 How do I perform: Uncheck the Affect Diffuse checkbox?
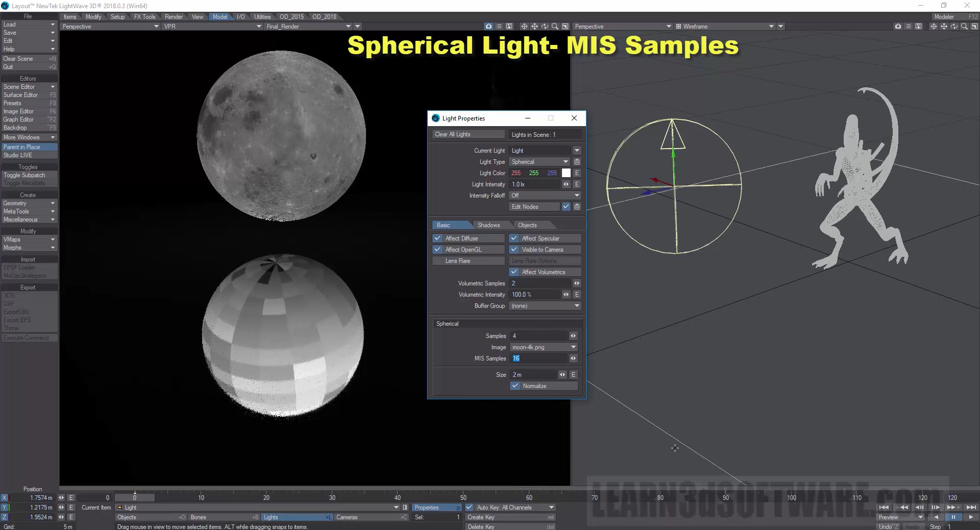click(x=437, y=238)
